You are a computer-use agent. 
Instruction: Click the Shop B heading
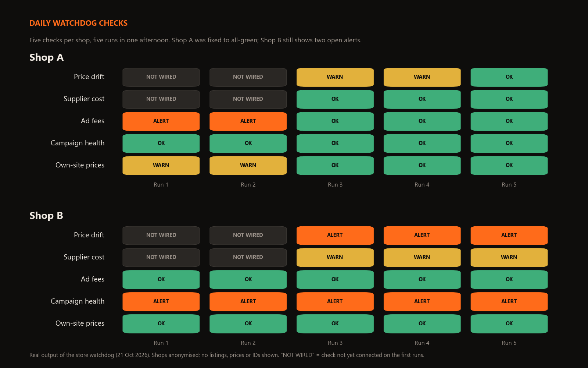[46, 216]
